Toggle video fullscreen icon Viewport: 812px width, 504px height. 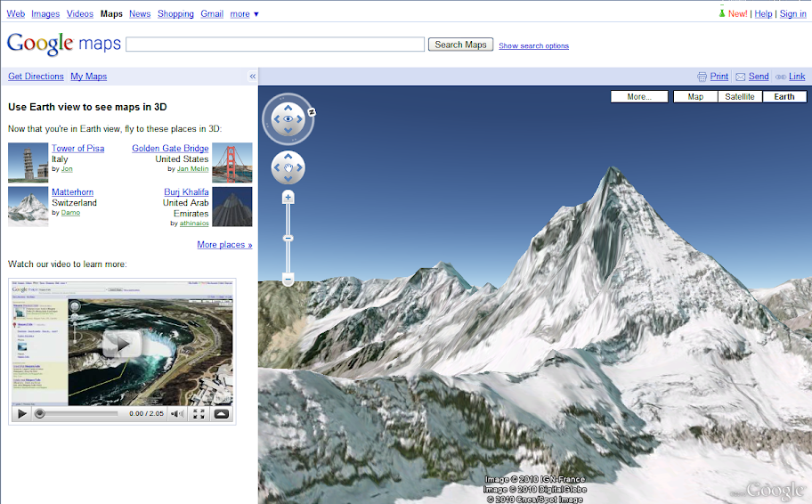tap(199, 413)
